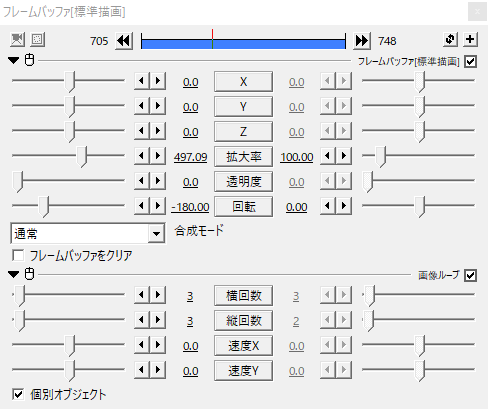Jump to start frame with rewind arrows
This screenshot has height=409, width=488.
click(x=124, y=41)
